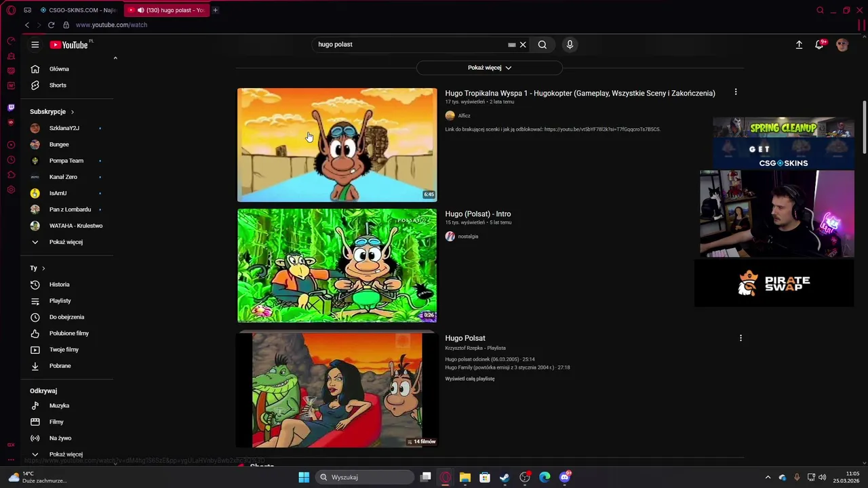Open Hugo Polsat playlist thumbnail

(337, 390)
